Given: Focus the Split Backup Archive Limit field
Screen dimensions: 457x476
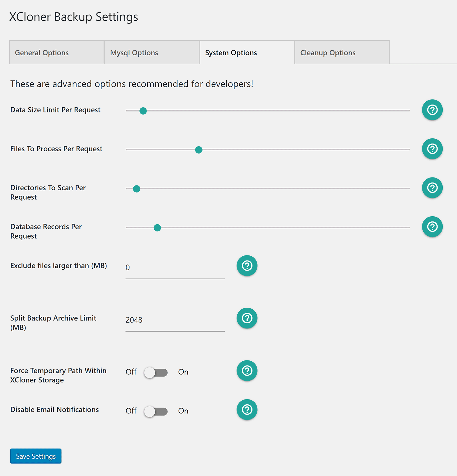Looking at the screenshot, I should click(x=175, y=320).
